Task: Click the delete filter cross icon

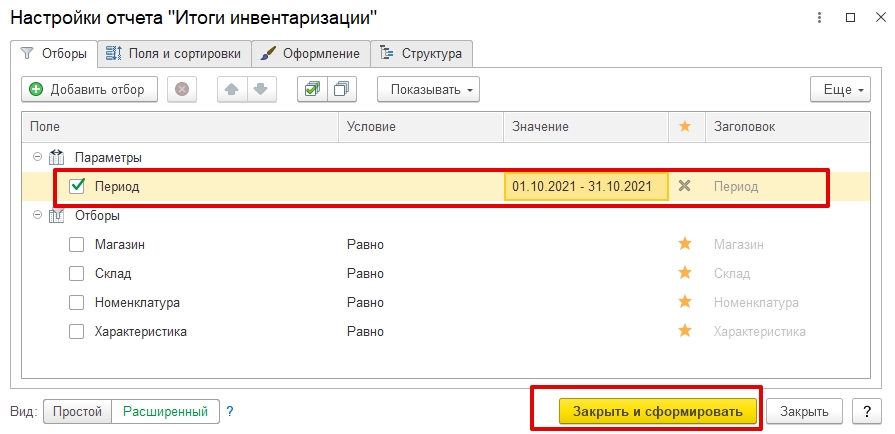Action: pos(182,90)
